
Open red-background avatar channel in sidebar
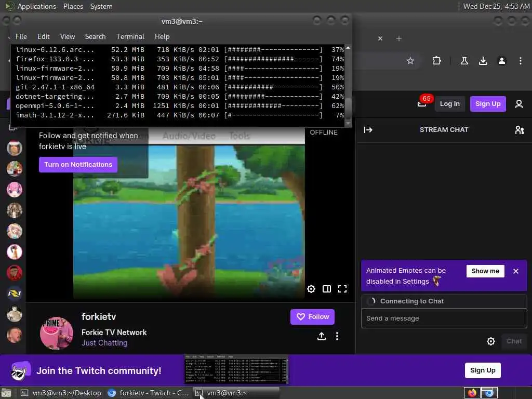pyautogui.click(x=14, y=273)
